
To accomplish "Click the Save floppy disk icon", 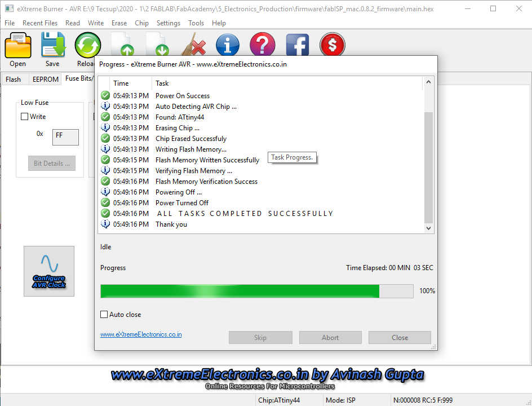I will tap(52, 45).
